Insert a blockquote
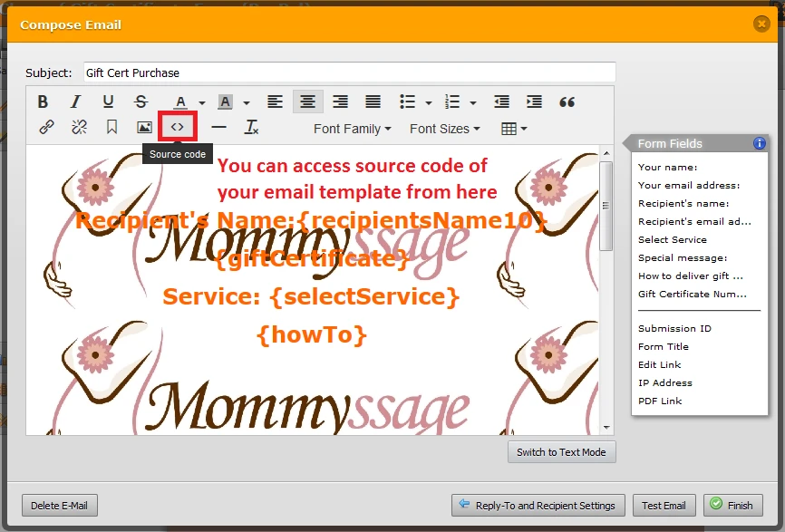785x532 pixels. (x=567, y=102)
